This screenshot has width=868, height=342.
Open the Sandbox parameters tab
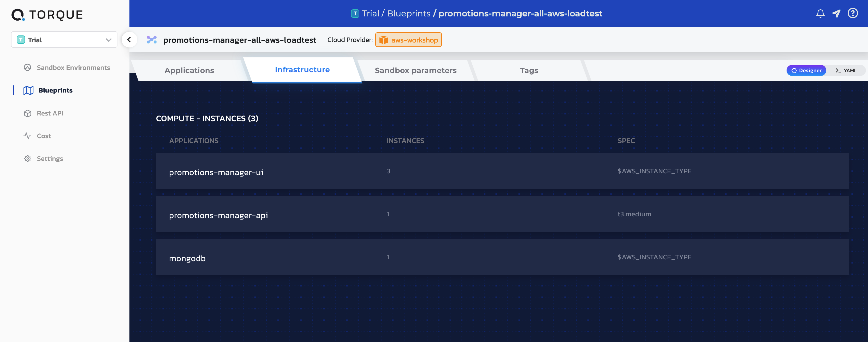pyautogui.click(x=415, y=70)
